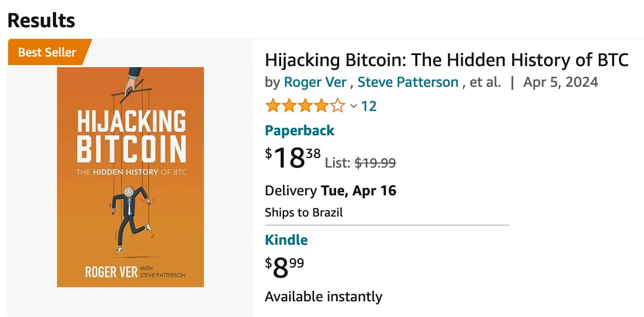Expand the ratings breakdown chevron
This screenshot has width=644, height=317.
tap(353, 107)
